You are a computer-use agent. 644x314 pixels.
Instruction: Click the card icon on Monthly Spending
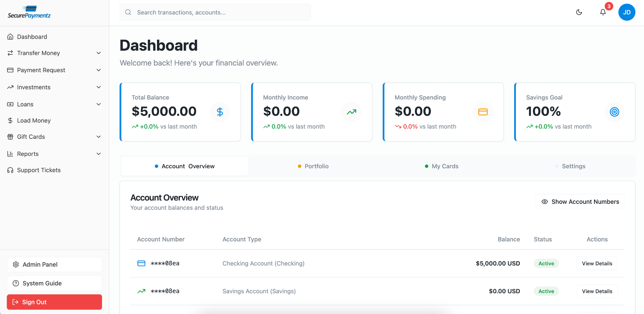(x=483, y=112)
